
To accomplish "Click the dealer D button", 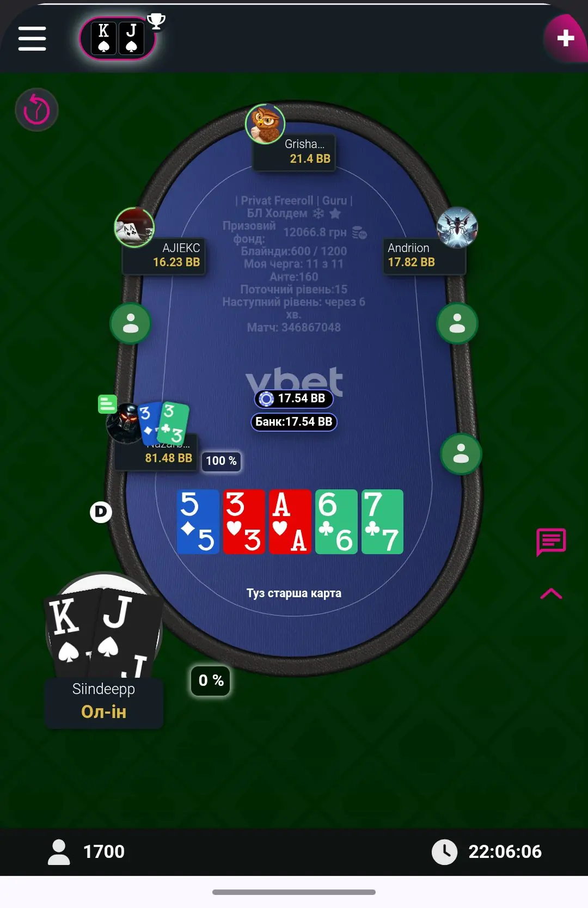I will (x=101, y=512).
